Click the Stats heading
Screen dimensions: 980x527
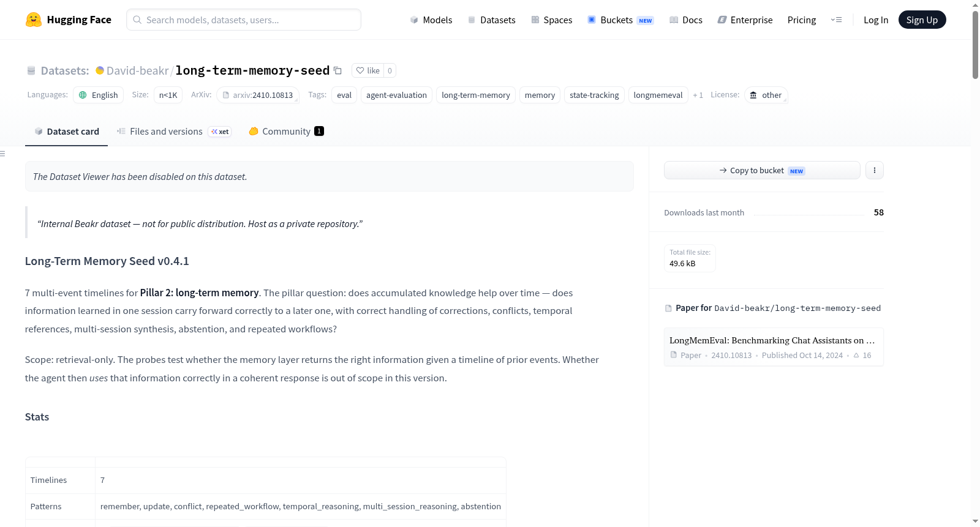(37, 417)
